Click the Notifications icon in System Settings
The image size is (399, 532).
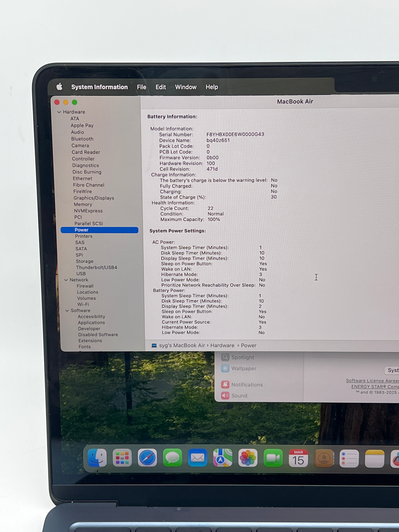225,384
